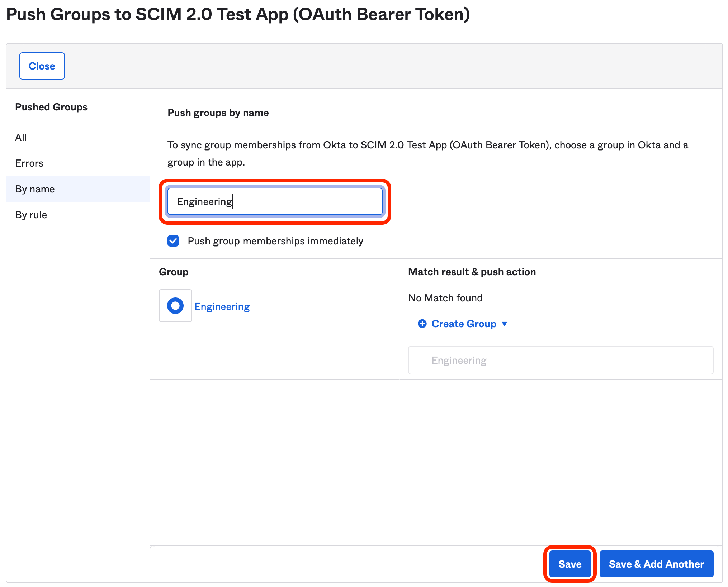Screen dimensions: 728x587
Task: Focus the group name search field
Action: pyautogui.click(x=275, y=201)
